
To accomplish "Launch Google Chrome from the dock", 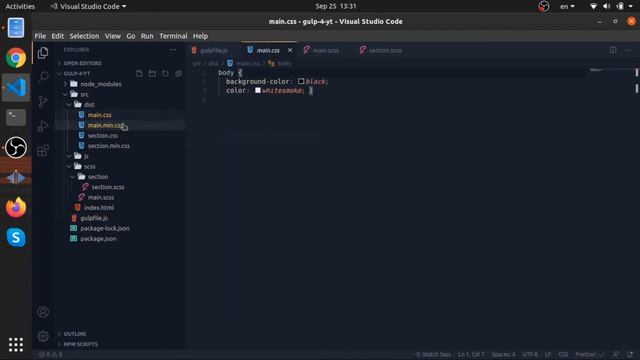I will click(x=16, y=58).
